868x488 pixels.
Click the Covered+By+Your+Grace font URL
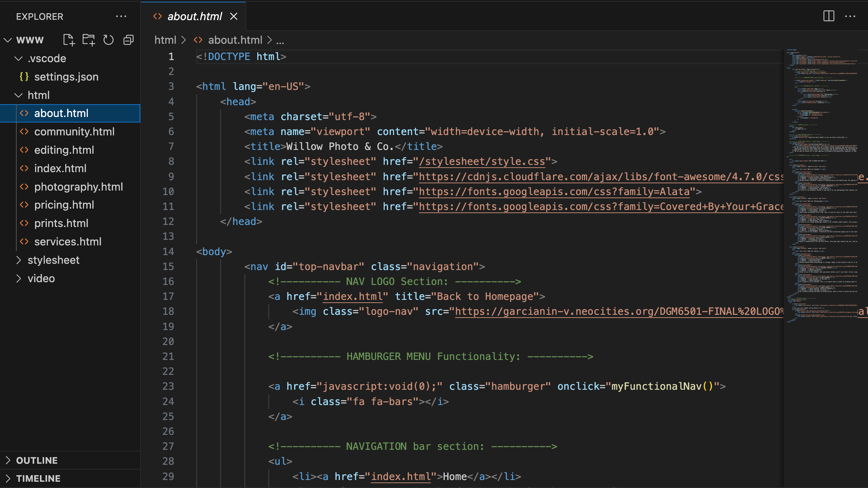click(601, 207)
